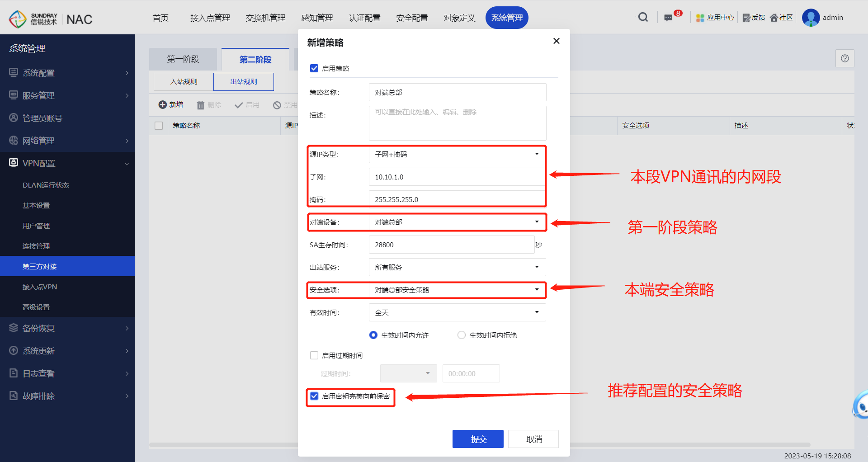Viewport: 868px width, 462px height.
Task: Open the 接入点管理 menu
Action: (x=210, y=18)
